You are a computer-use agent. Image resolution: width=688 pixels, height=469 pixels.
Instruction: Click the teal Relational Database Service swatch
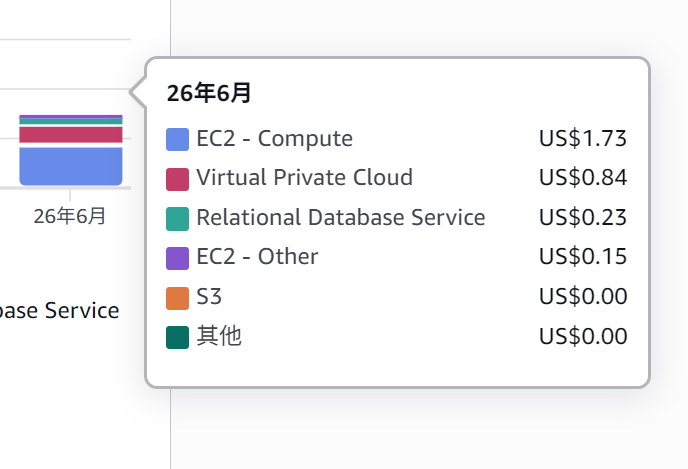pos(177,218)
